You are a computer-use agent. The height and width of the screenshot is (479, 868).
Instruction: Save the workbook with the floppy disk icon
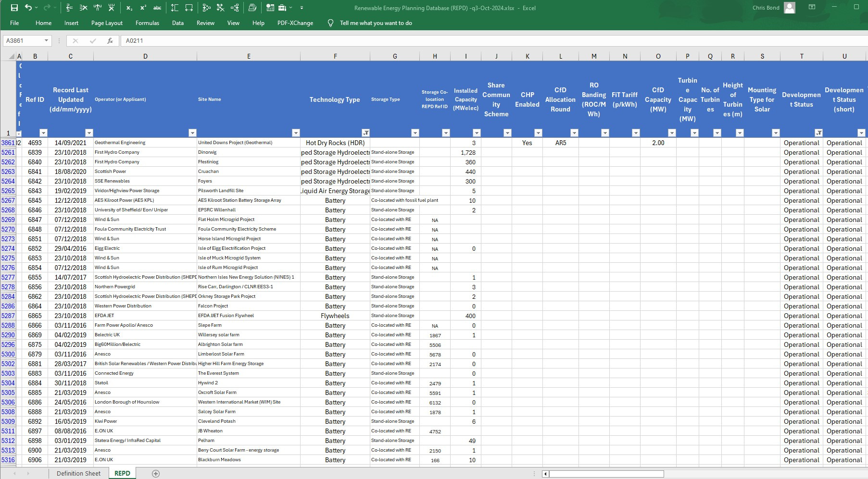[14, 8]
